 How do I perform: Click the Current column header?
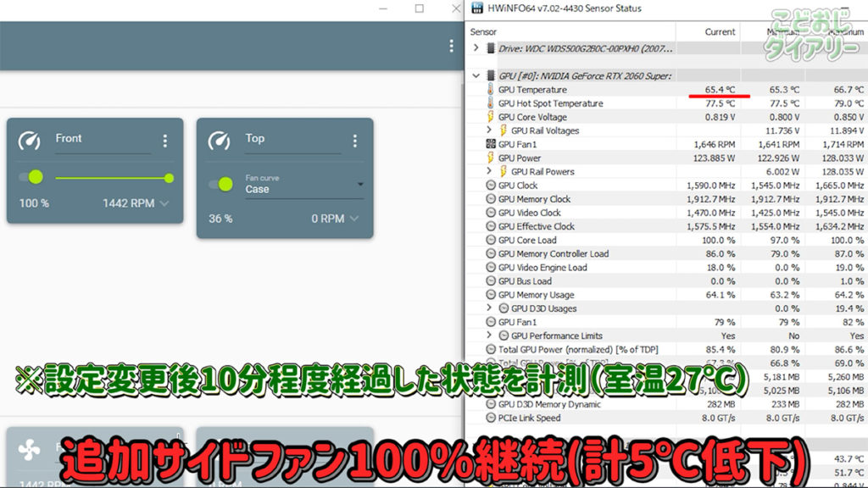tap(720, 31)
